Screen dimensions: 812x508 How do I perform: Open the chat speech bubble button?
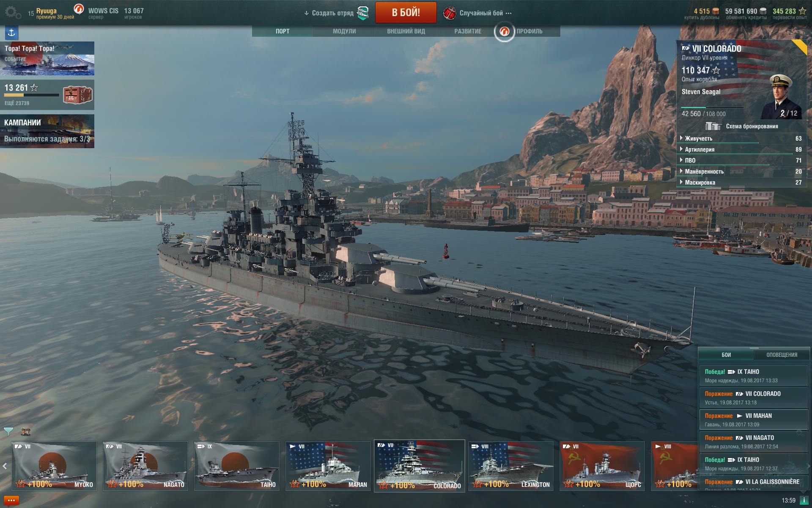11,500
